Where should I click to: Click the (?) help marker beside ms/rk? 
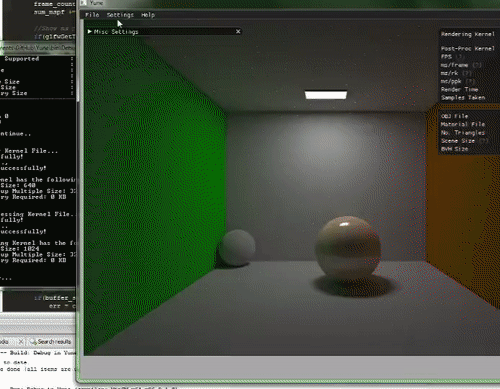click(467, 73)
